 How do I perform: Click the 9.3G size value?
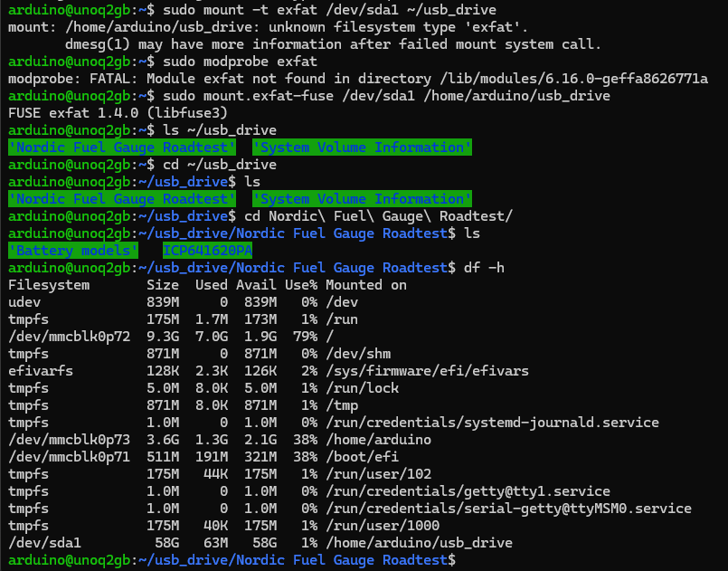click(x=163, y=337)
